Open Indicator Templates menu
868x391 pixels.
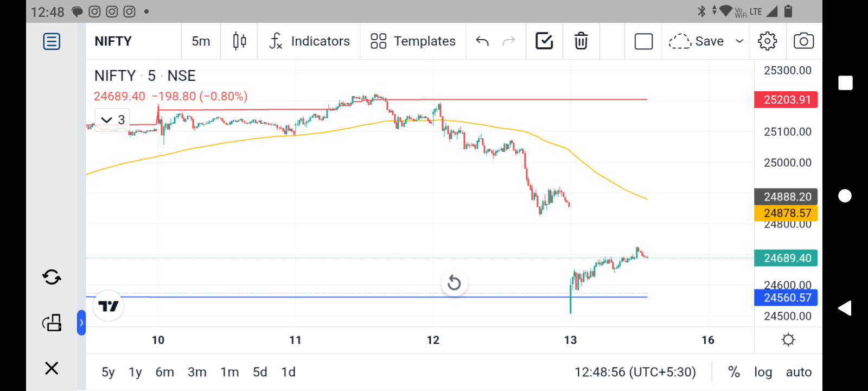413,41
